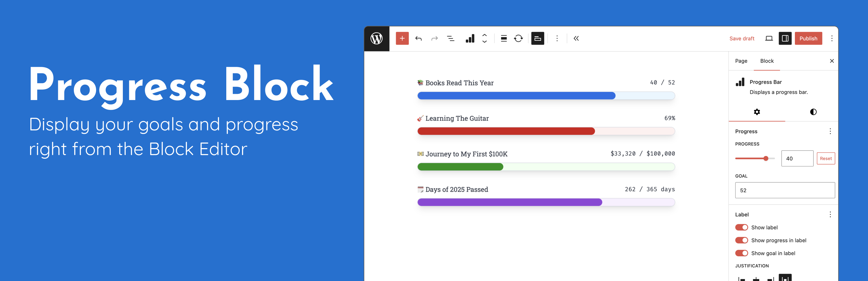Image resolution: width=868 pixels, height=281 pixels.
Task: Select the red Learning The Guitar progress bar
Action: pos(546,131)
